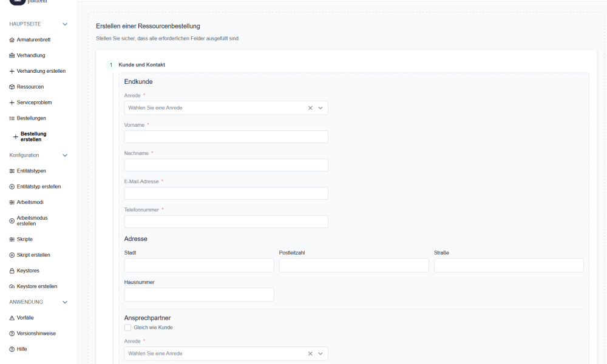
Task: Click the Vorname input field
Action: 226,137
